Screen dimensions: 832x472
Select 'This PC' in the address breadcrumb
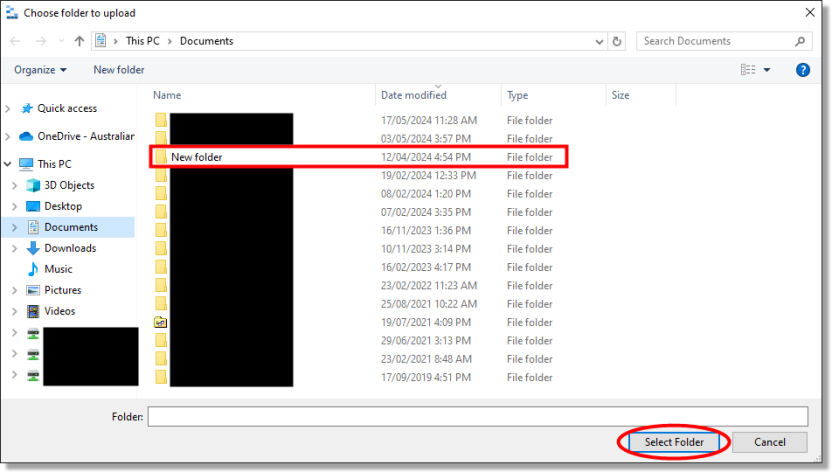[x=143, y=41]
